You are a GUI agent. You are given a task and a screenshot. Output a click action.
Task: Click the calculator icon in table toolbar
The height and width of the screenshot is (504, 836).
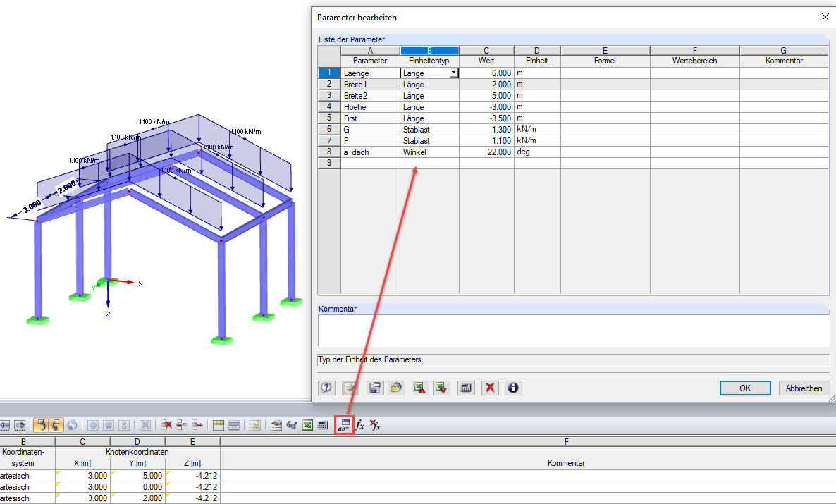coord(323,425)
